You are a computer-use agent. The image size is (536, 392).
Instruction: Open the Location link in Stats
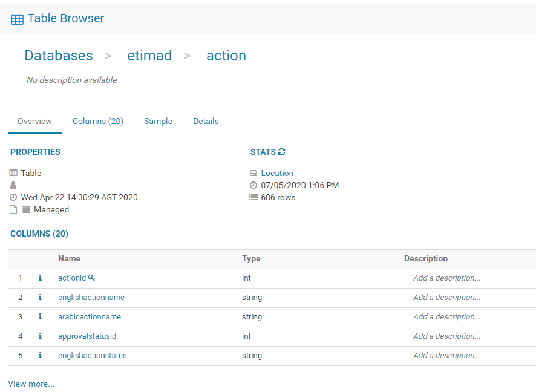(277, 173)
